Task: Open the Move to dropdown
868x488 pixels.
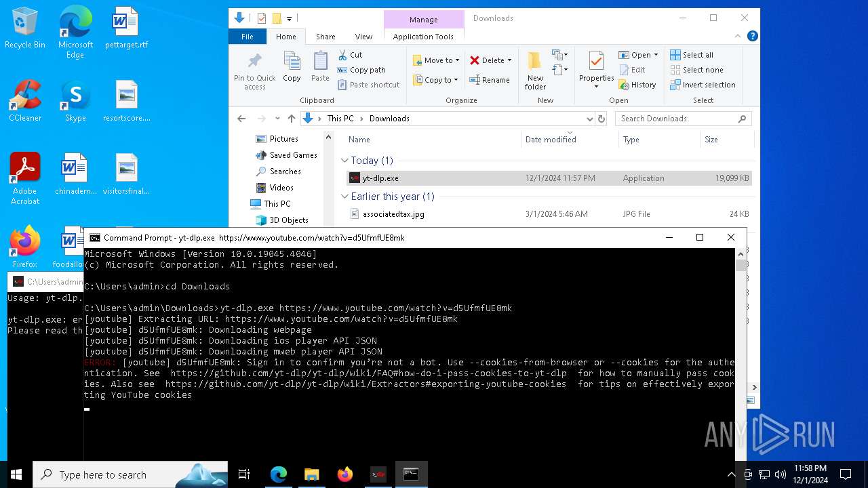Action: [x=436, y=60]
